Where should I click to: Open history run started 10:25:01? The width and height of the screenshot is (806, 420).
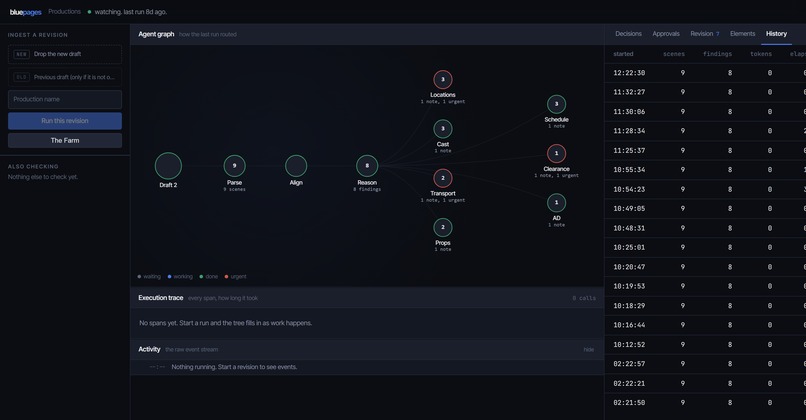(x=705, y=247)
